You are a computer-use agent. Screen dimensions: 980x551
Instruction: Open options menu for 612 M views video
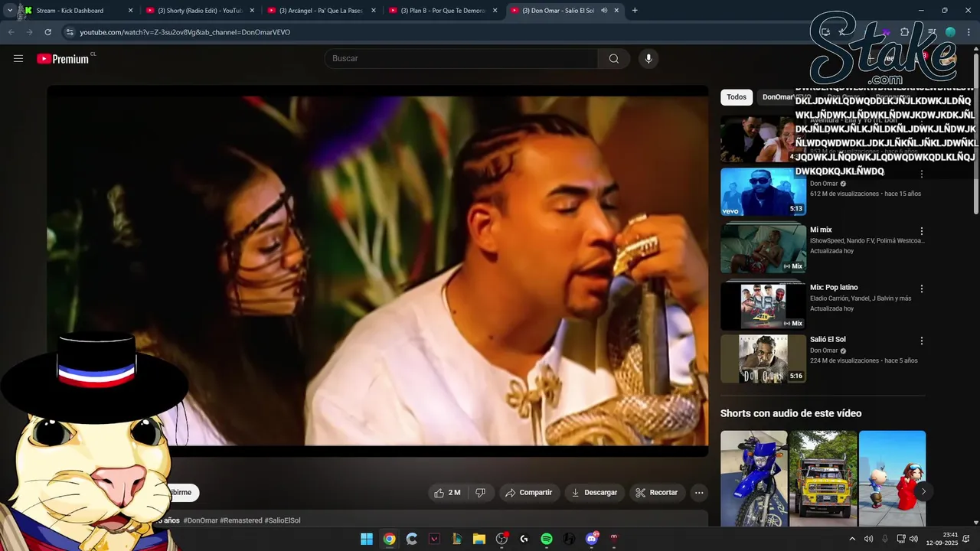click(x=922, y=174)
